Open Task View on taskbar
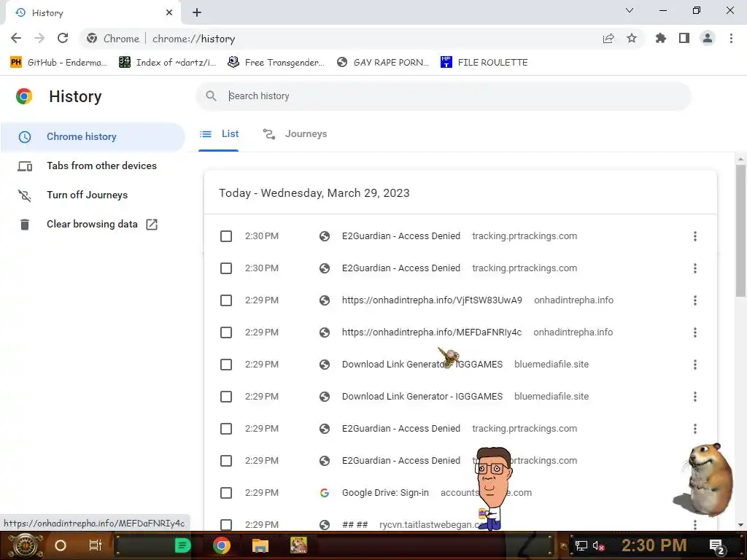The width and height of the screenshot is (747, 560). tap(96, 545)
